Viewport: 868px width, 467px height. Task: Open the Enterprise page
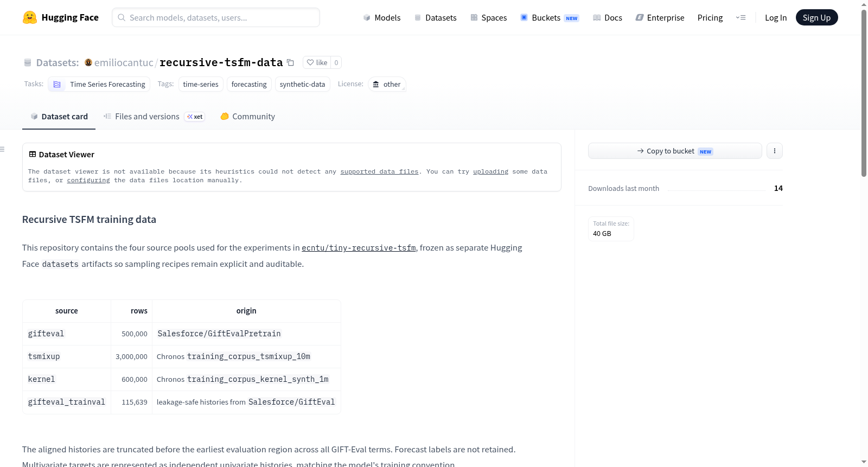pos(660,17)
